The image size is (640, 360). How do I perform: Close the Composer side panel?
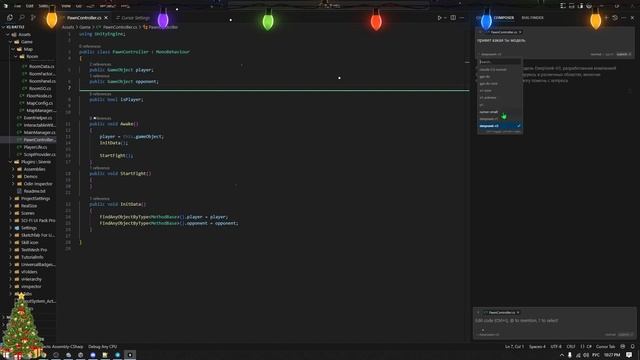[633, 18]
